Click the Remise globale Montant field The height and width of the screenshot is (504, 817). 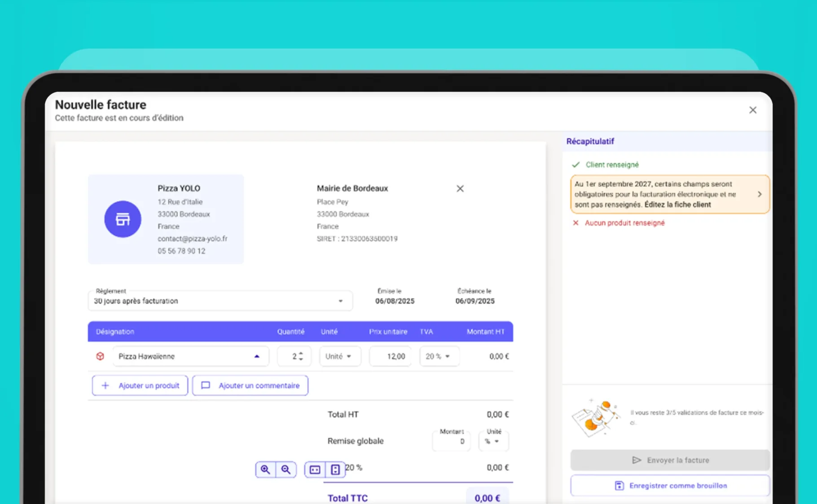click(x=451, y=441)
